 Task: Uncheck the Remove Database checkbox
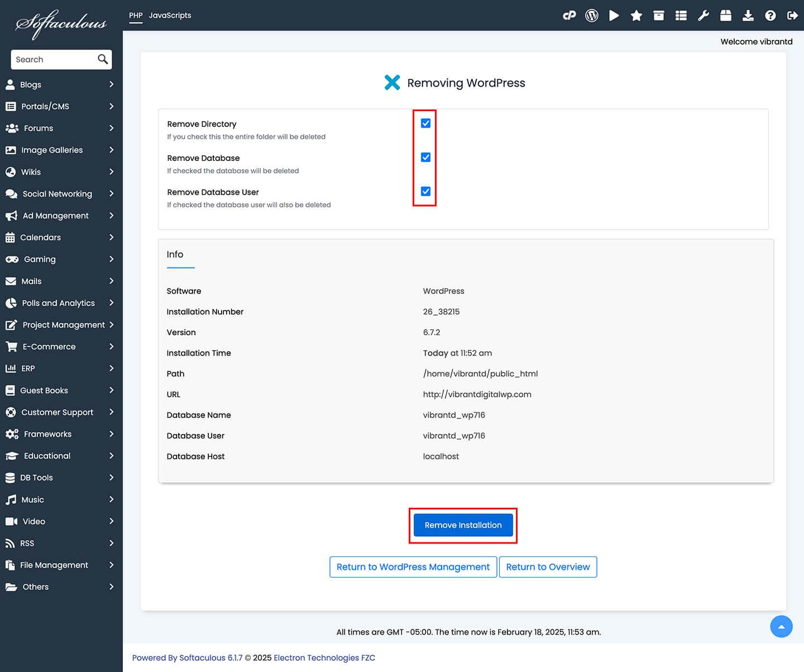425,157
